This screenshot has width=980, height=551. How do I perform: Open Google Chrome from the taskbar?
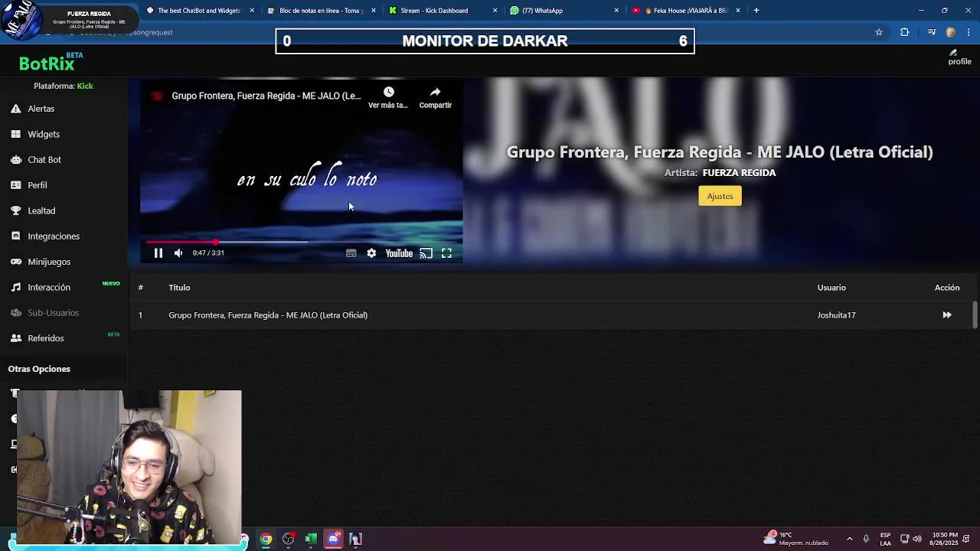(266, 539)
